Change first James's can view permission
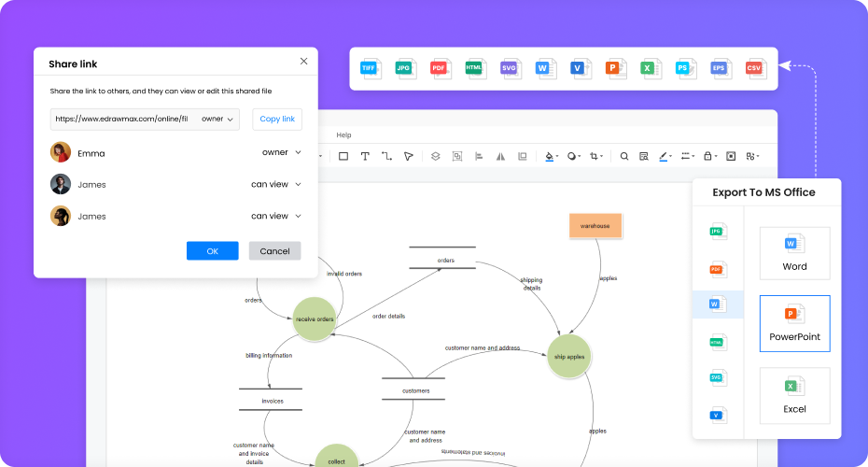Viewport: 868px width, 467px height. click(275, 184)
